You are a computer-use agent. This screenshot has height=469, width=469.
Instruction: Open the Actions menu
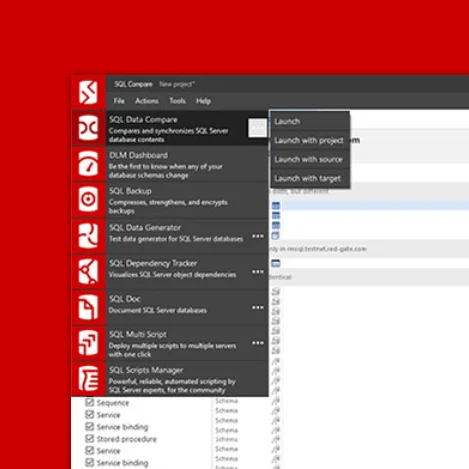click(x=147, y=101)
